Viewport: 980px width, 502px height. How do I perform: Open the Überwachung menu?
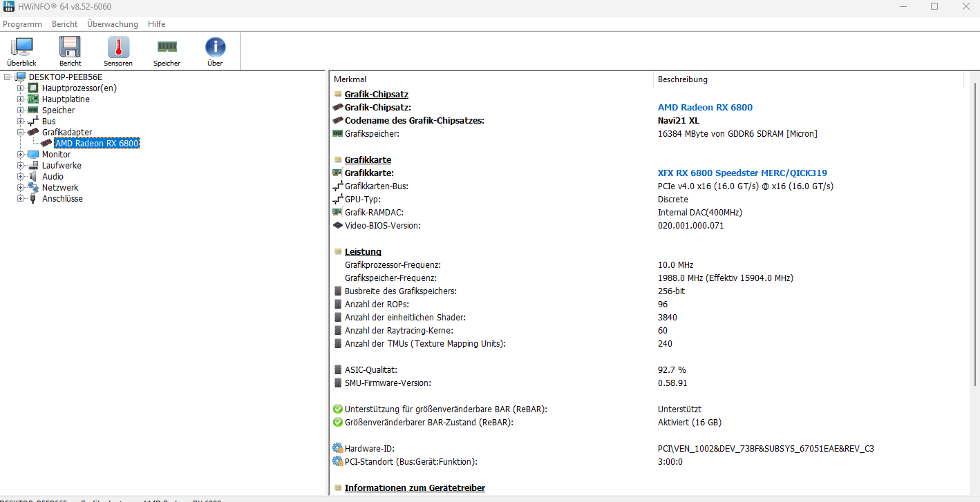click(x=113, y=23)
